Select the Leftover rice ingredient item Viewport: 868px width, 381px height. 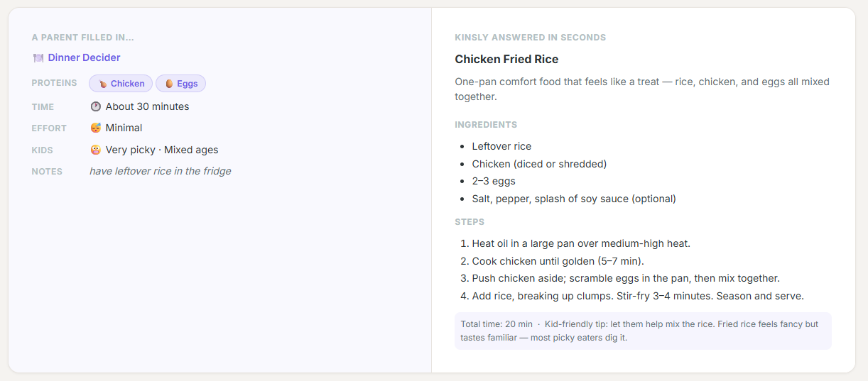(x=501, y=146)
